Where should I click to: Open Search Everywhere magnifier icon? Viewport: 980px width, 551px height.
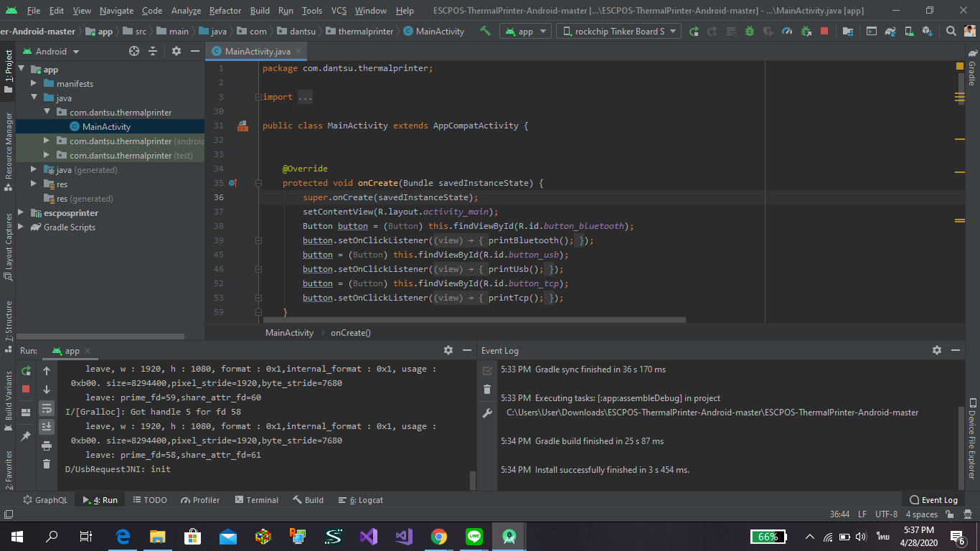click(x=951, y=31)
